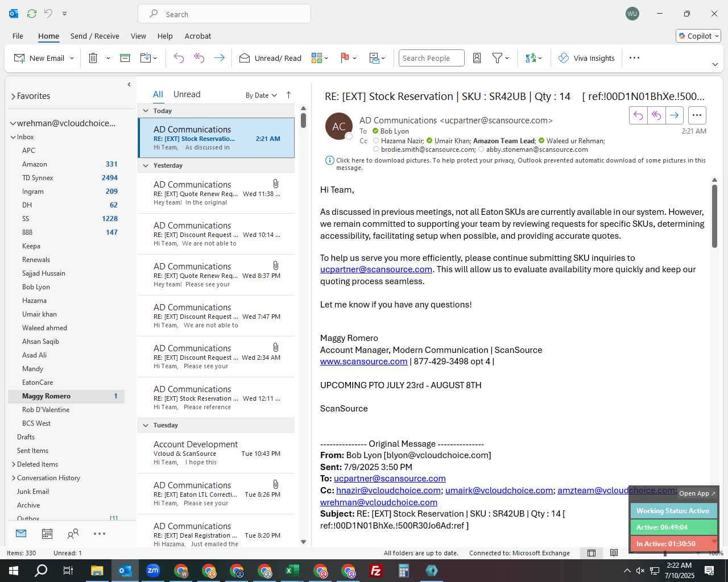Show only Unread messages in list
This screenshot has height=582, width=728.
click(x=187, y=94)
